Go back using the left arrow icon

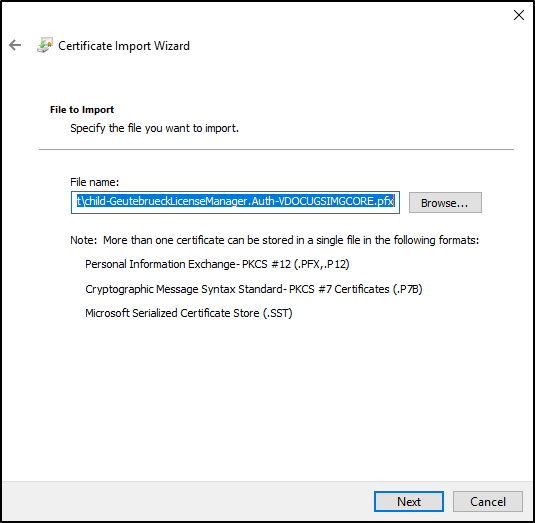(x=15, y=45)
